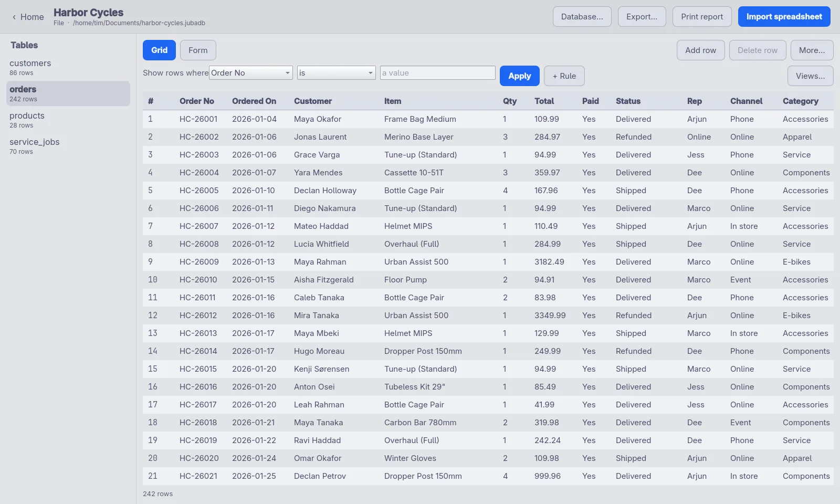Open the products table

pyautogui.click(x=68, y=120)
